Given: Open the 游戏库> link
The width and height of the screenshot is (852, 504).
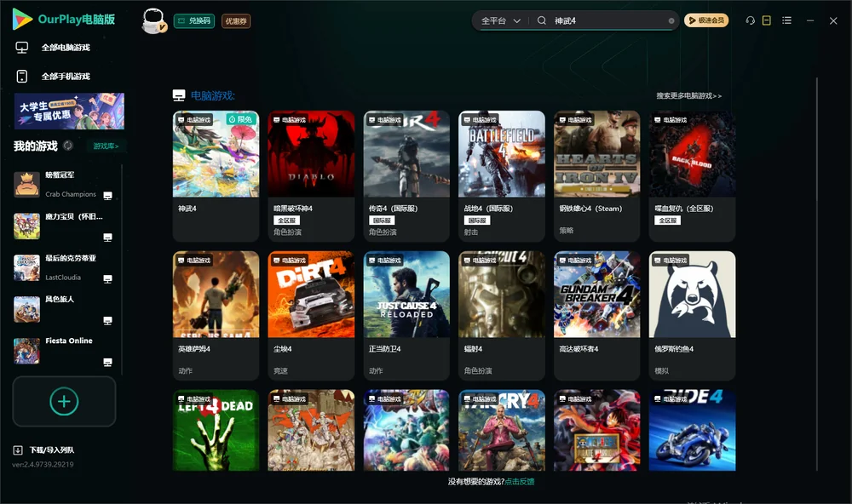Looking at the screenshot, I should 106,146.
